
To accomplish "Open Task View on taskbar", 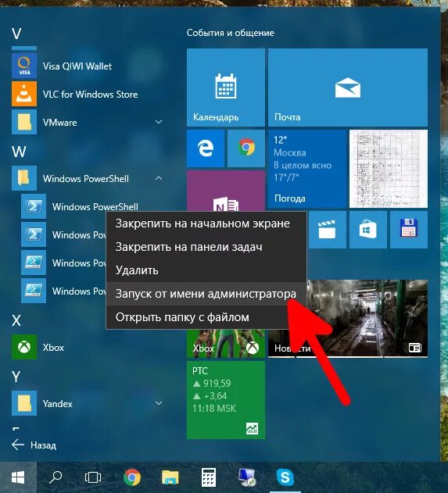I will [93, 477].
